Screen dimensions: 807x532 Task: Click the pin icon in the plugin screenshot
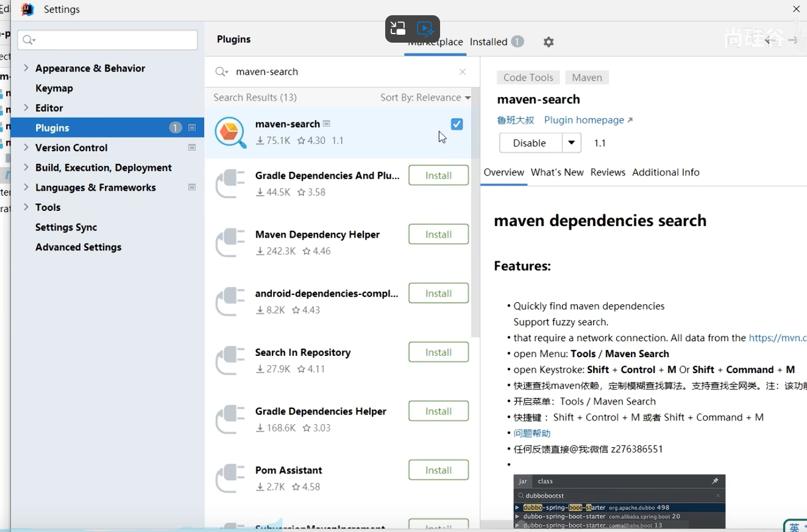coord(716,481)
